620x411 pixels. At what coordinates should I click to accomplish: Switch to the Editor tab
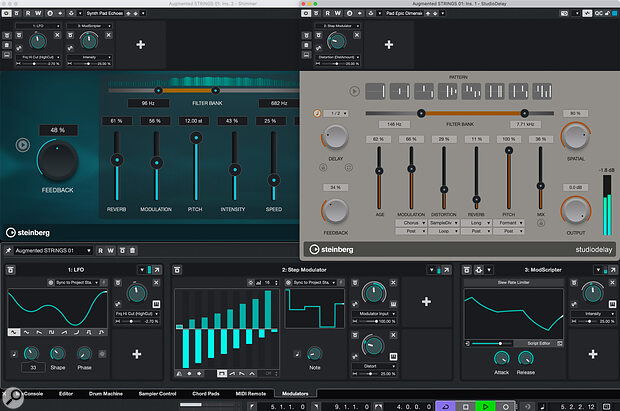66,394
